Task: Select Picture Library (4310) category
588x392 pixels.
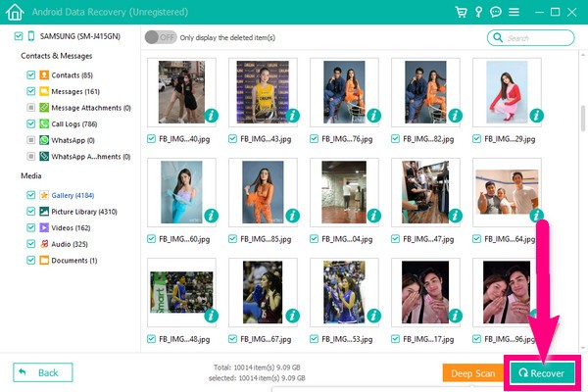Action: point(83,211)
